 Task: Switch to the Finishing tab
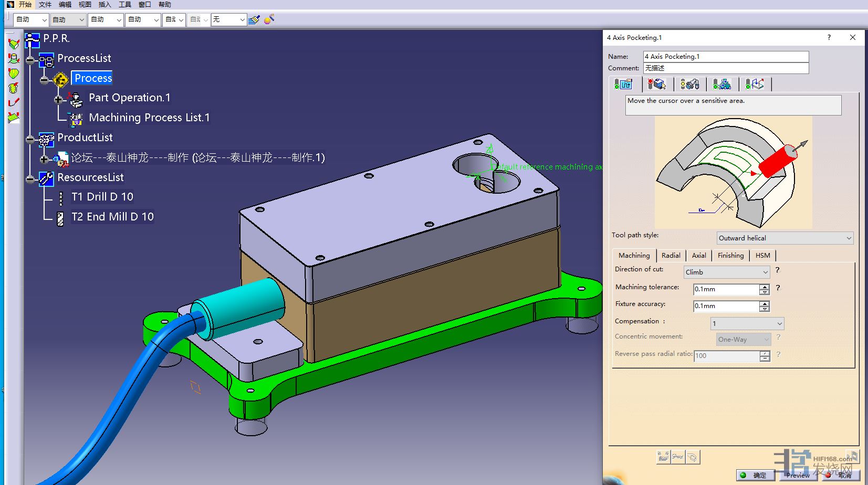[x=730, y=256]
